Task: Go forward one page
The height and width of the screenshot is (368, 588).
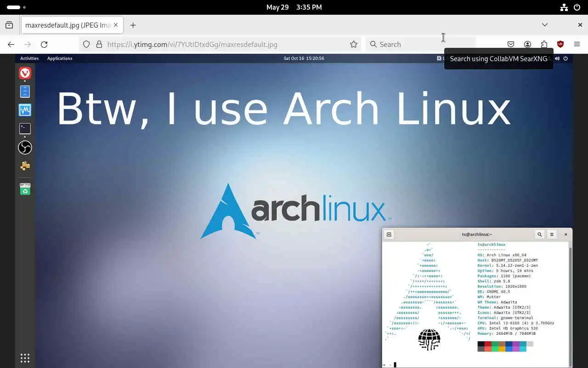Action: 28,44
